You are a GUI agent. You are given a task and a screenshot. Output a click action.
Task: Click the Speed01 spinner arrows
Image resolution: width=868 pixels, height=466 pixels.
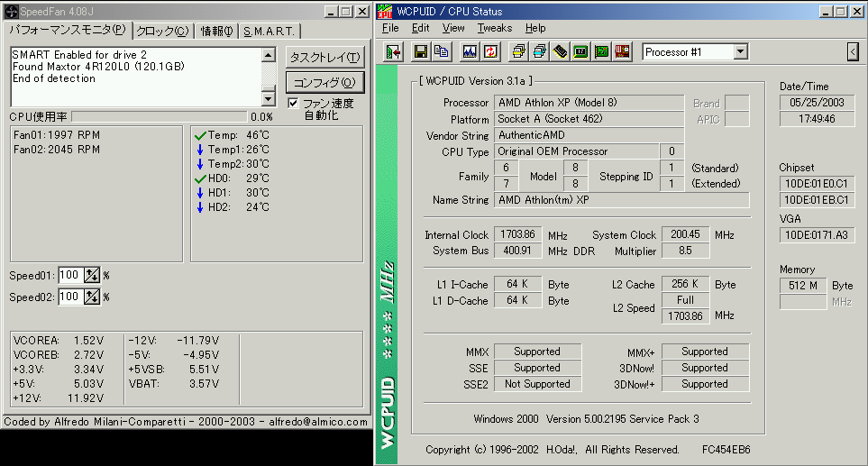92,275
